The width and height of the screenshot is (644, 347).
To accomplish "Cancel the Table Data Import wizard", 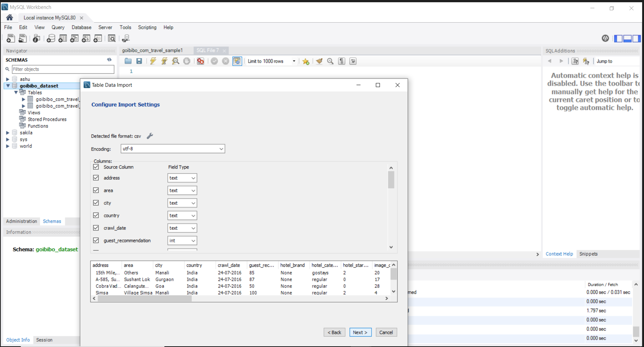I will click(x=386, y=332).
